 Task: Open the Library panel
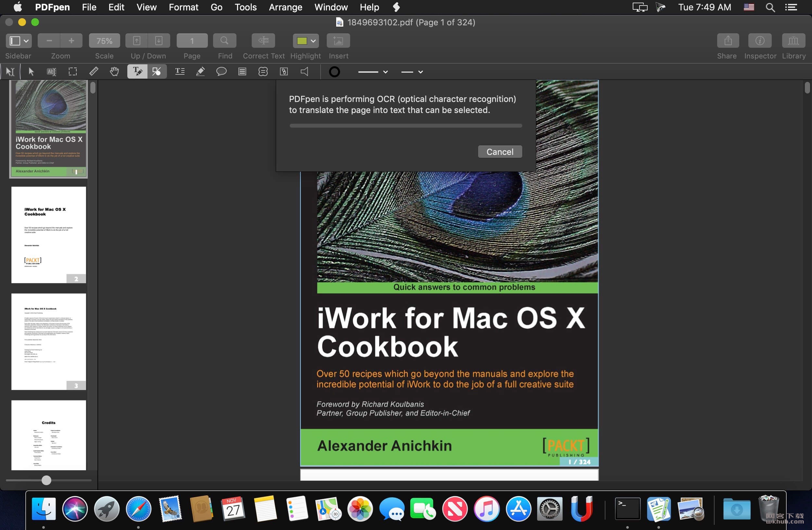793,41
